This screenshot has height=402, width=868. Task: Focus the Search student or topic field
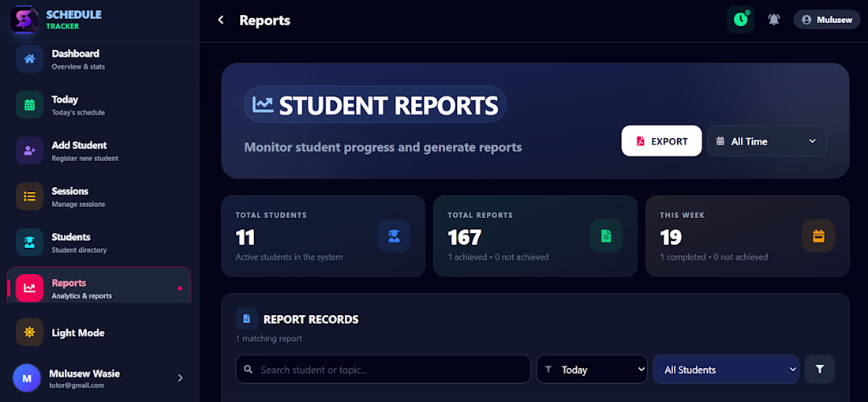pyautogui.click(x=383, y=370)
